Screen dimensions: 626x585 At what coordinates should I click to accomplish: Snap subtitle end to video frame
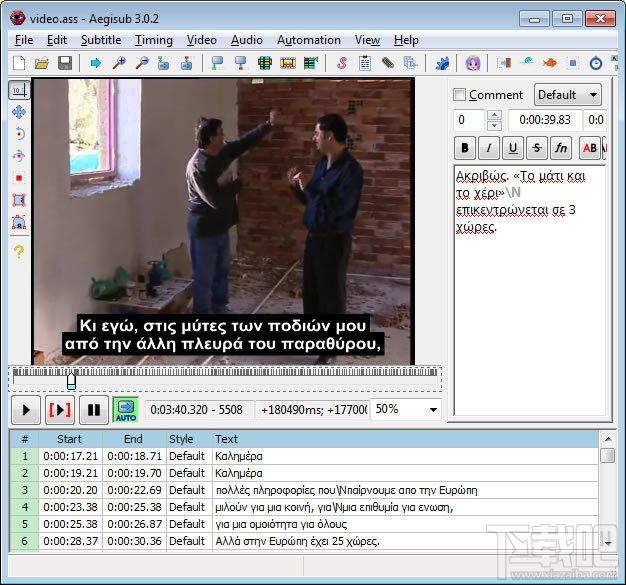pyautogui.click(x=240, y=63)
